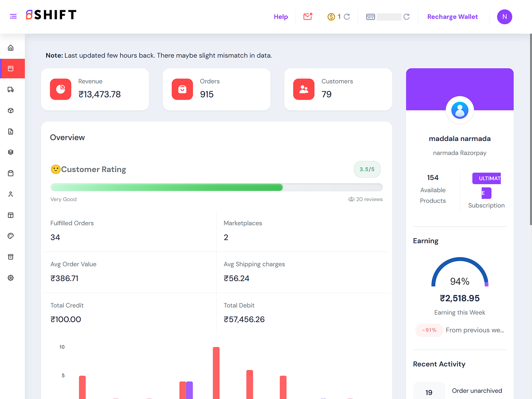Open the layers stack icon in sidebar
The image size is (532, 399).
click(x=11, y=152)
